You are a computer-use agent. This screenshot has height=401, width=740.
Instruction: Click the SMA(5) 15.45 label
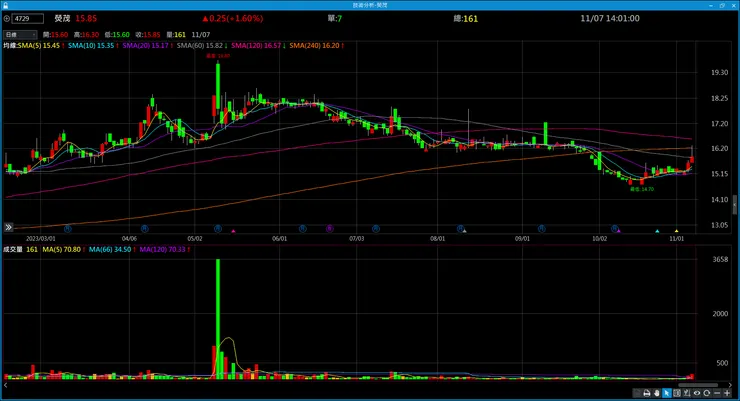(x=39, y=46)
